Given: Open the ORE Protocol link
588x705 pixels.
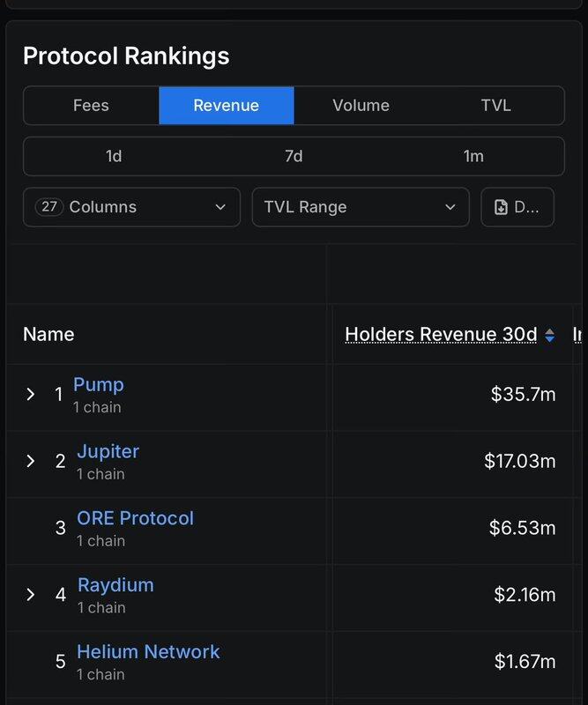Looking at the screenshot, I should (x=135, y=518).
